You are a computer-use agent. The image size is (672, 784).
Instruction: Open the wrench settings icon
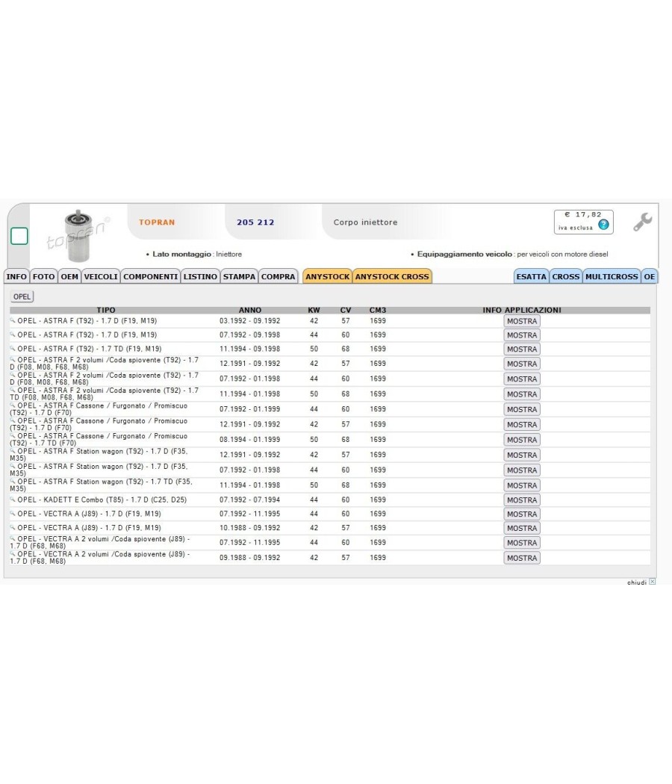click(642, 222)
